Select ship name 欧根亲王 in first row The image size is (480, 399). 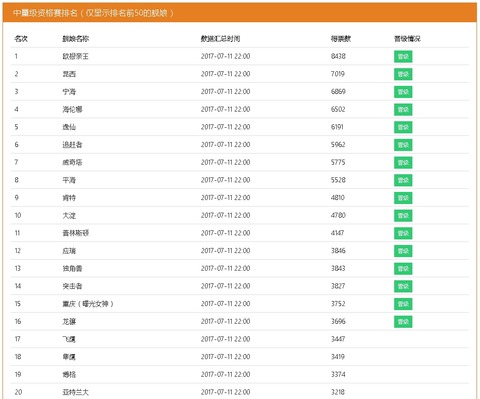(76, 56)
